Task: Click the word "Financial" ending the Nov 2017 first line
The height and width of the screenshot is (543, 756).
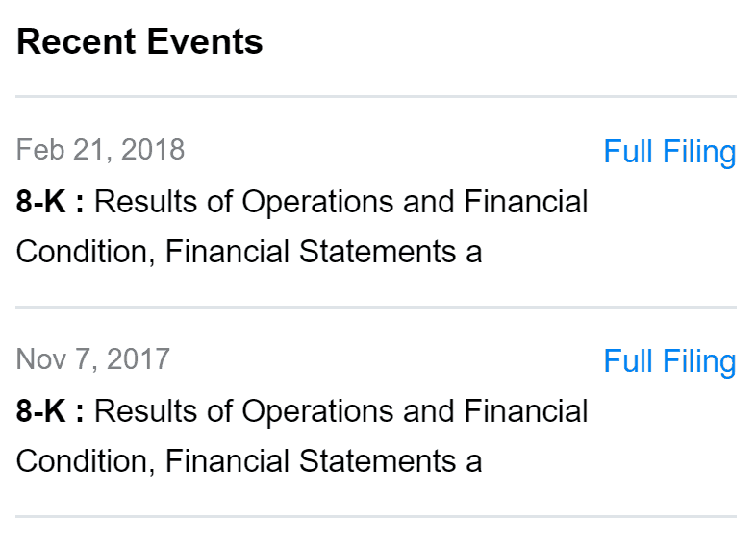Action: click(x=525, y=412)
